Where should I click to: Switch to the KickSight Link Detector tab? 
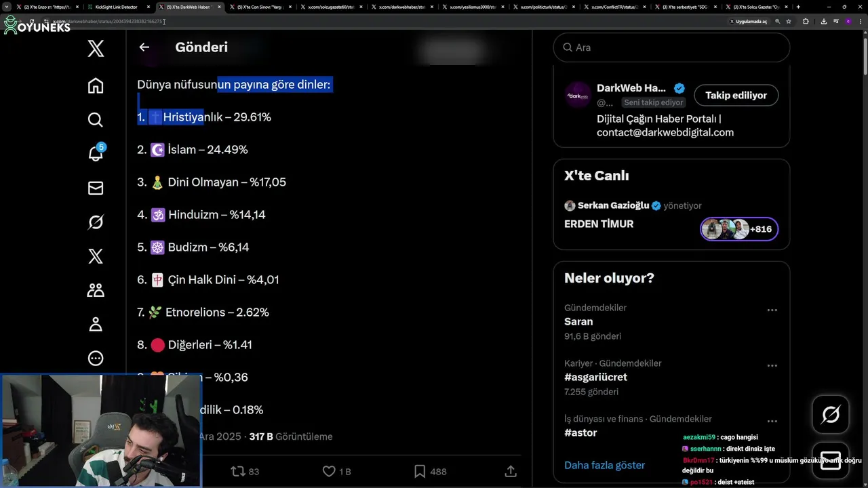(x=116, y=7)
